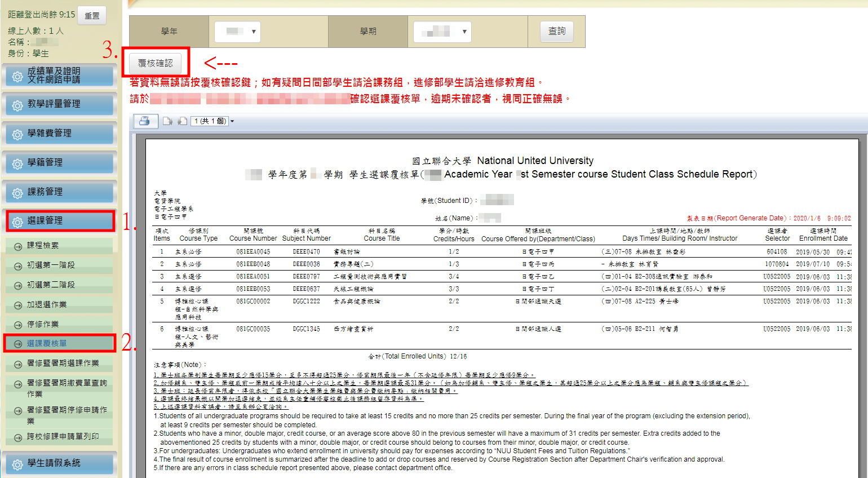Click subject number DEEE0797 in the table
The height and width of the screenshot is (478, 868).
(x=306, y=277)
